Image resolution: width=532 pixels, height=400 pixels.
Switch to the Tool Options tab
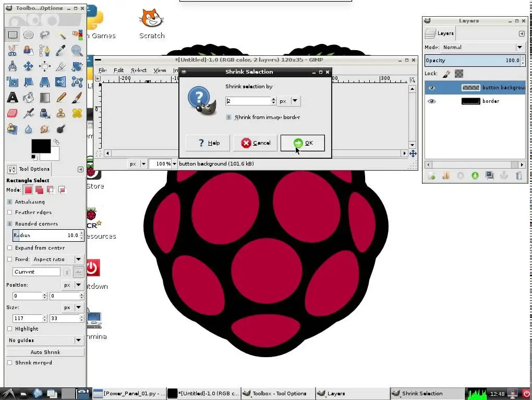coord(29,169)
